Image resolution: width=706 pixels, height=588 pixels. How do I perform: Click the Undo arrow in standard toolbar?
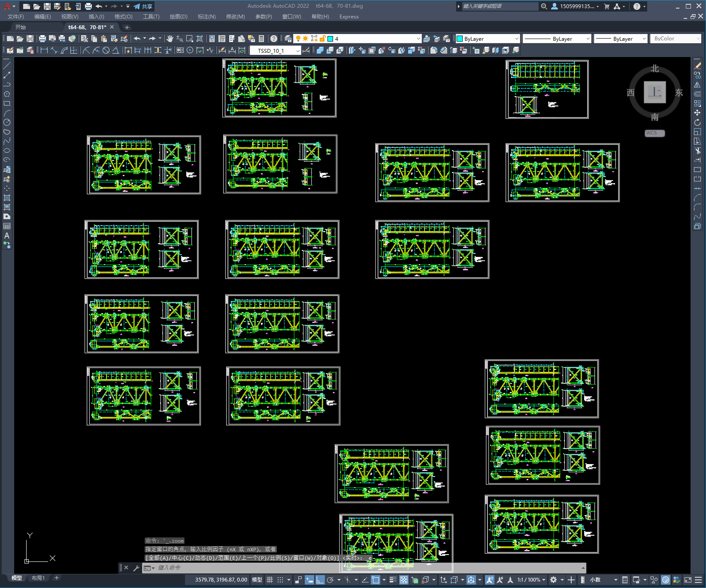(137, 39)
